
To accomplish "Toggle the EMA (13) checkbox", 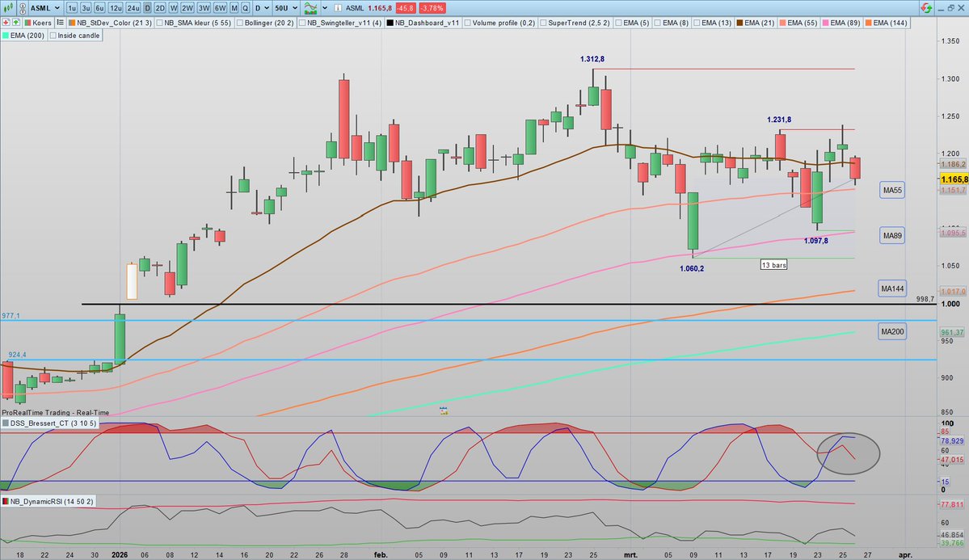I will [x=697, y=23].
